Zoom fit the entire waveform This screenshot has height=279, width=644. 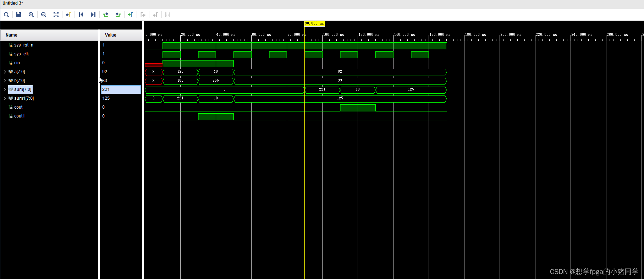click(x=56, y=15)
